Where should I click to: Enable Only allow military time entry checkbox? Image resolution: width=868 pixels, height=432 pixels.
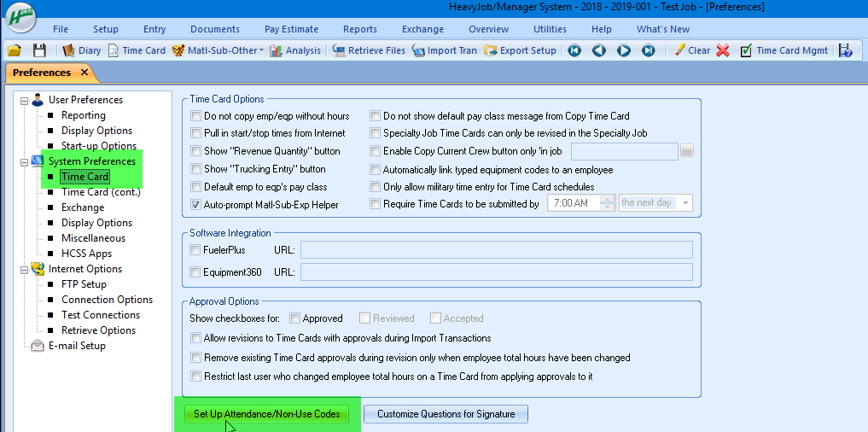point(376,187)
